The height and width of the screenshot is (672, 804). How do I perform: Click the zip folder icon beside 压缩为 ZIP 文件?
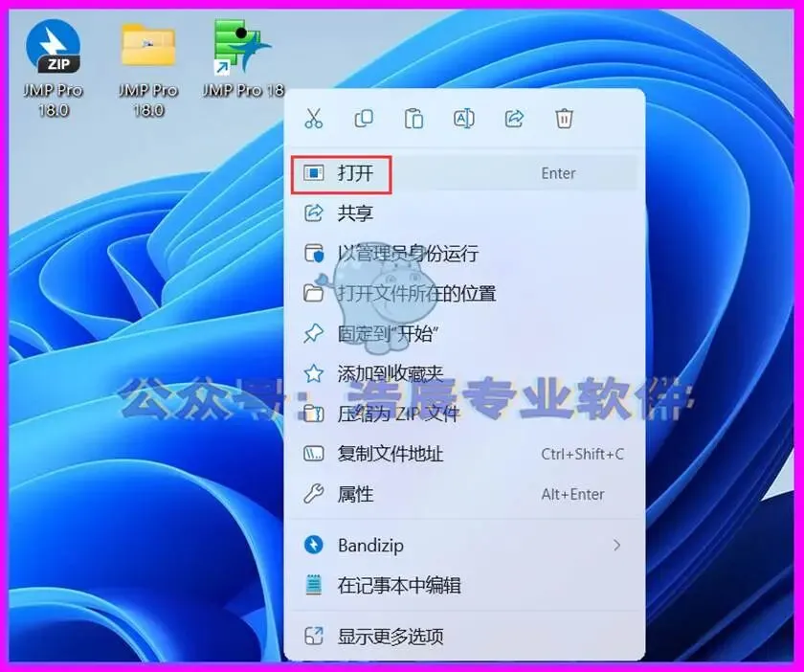pos(313,414)
